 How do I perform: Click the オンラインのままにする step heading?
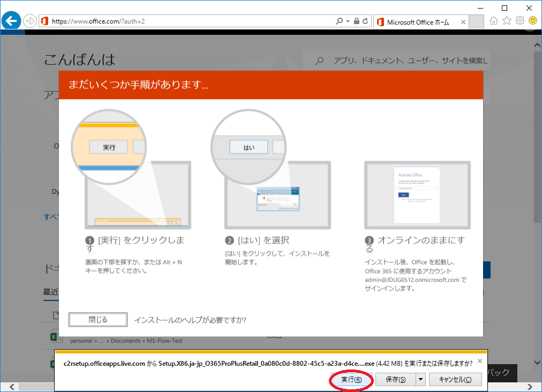415,244
